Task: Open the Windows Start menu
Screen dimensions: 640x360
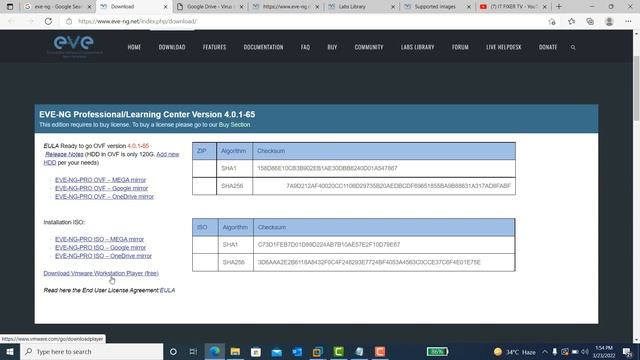Action: 10,351
